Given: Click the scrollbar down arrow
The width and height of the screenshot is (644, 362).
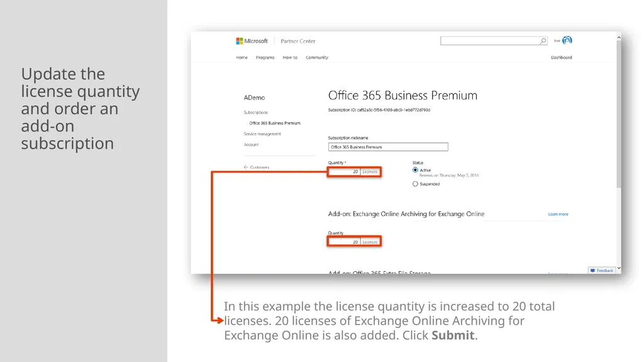Looking at the screenshot, I should (x=619, y=268).
